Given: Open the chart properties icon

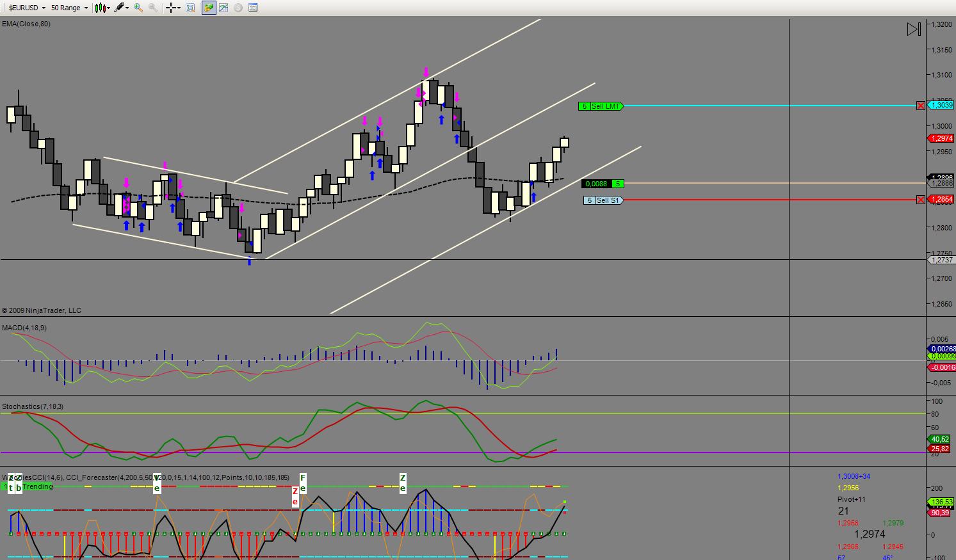Looking at the screenshot, I should [x=253, y=8].
